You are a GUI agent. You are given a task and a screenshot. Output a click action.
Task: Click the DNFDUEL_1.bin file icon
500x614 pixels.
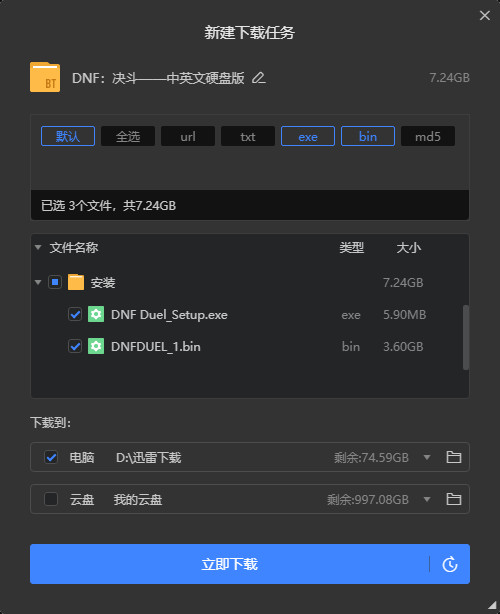[96, 346]
